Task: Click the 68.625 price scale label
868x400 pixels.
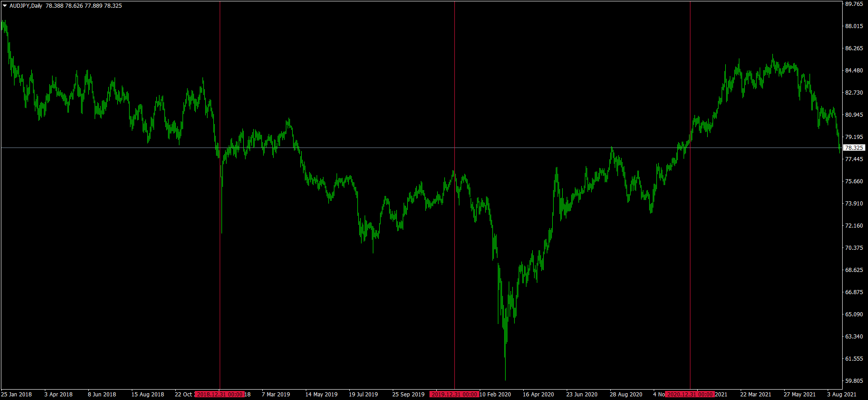Action: [x=854, y=270]
